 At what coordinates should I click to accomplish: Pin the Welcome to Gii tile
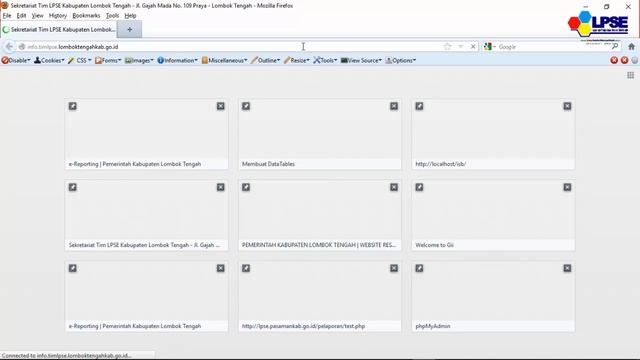[419, 187]
